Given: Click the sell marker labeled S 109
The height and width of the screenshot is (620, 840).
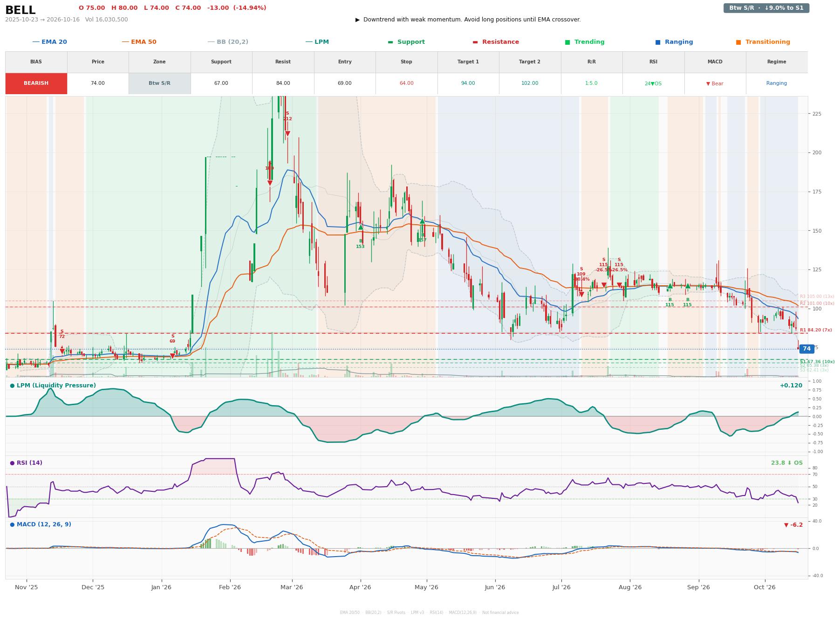Looking at the screenshot, I should tap(581, 295).
